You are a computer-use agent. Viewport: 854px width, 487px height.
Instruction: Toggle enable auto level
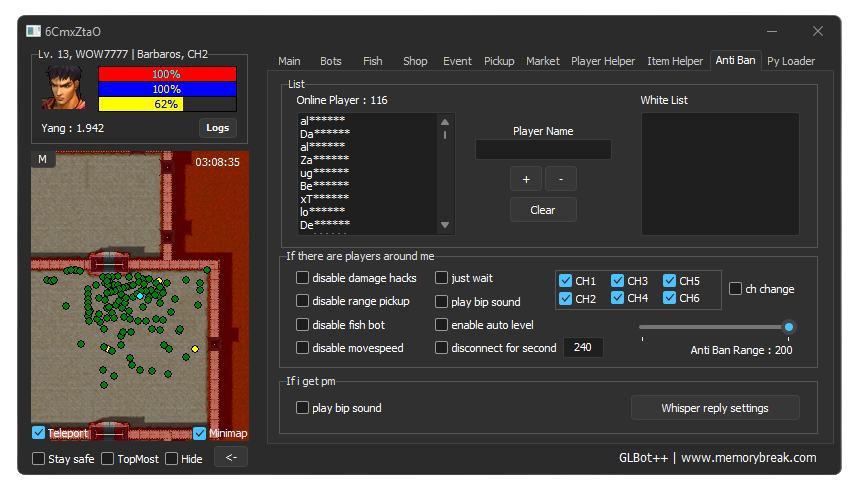click(x=441, y=325)
